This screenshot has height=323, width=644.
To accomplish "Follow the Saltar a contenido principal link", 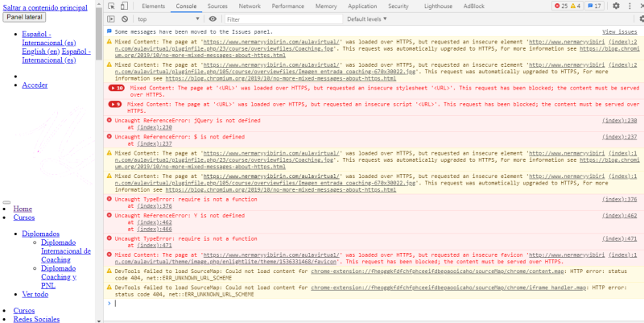I will click(x=45, y=8).
